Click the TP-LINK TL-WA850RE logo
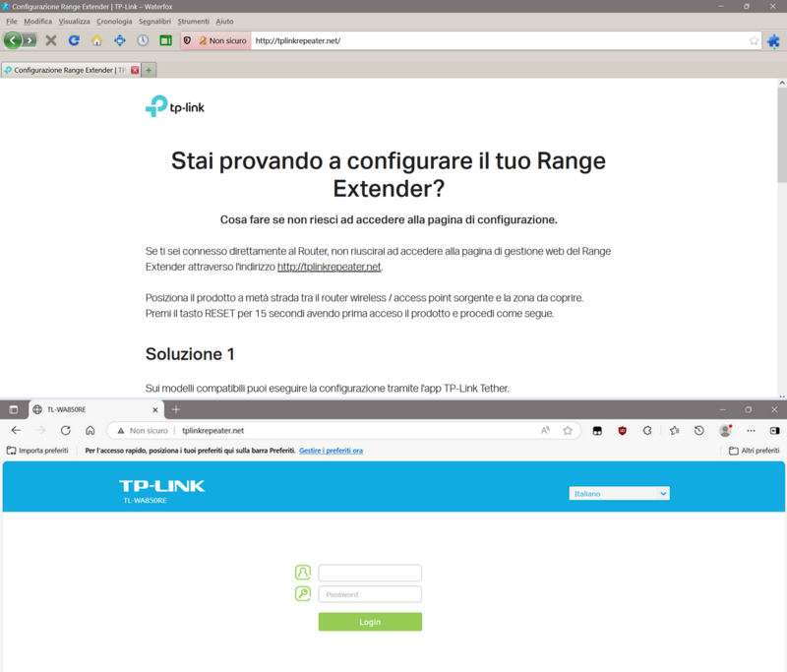The height and width of the screenshot is (672, 787). (x=161, y=491)
